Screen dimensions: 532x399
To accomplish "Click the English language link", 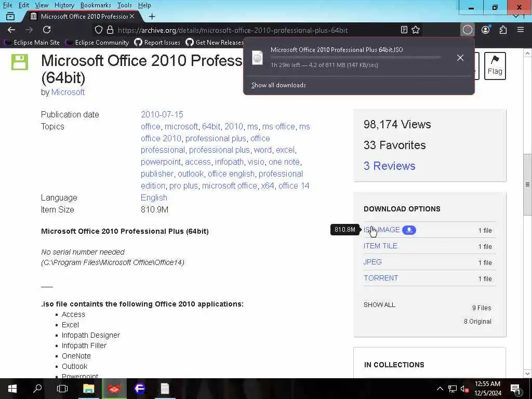I will tap(154, 198).
